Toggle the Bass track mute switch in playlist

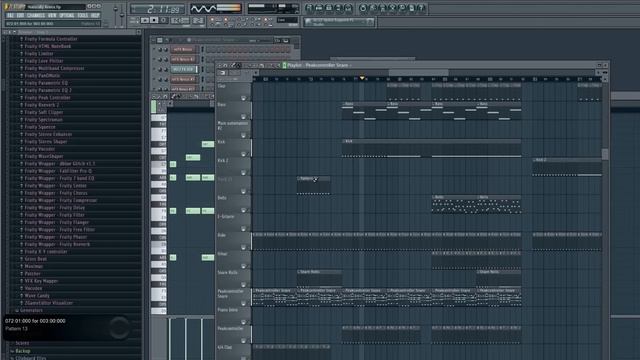[244, 117]
